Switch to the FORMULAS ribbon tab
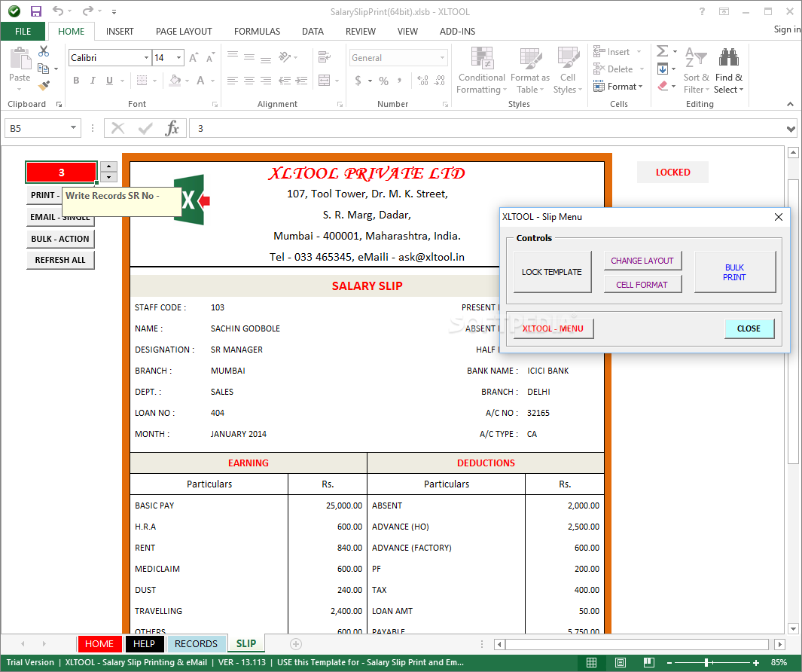The width and height of the screenshot is (802, 672). 257,31
